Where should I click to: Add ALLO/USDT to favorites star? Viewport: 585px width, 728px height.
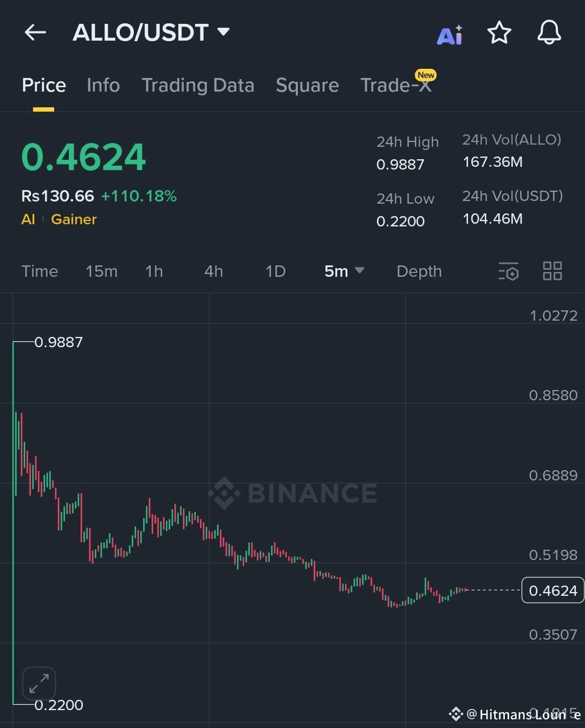coord(499,32)
